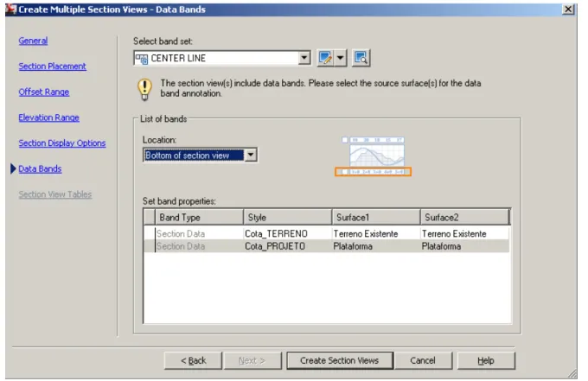588x381 pixels.
Task: Click the edit band set icon
Action: [325, 58]
